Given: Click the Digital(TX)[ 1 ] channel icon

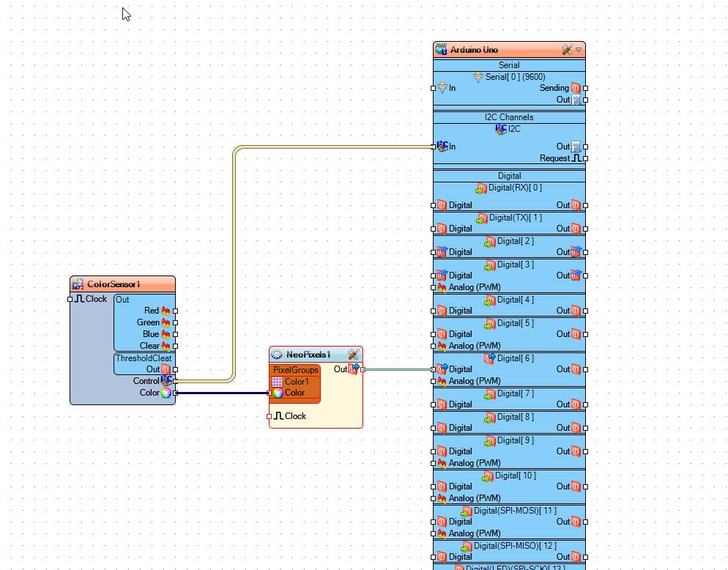Looking at the screenshot, I should (482, 218).
